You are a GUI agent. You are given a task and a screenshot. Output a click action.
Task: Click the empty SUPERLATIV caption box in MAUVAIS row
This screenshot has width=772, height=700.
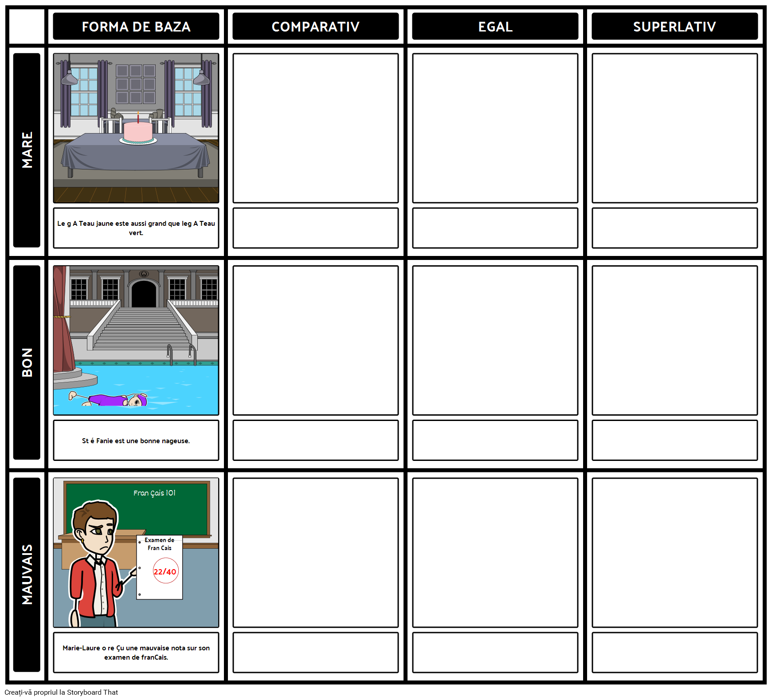coord(675,653)
